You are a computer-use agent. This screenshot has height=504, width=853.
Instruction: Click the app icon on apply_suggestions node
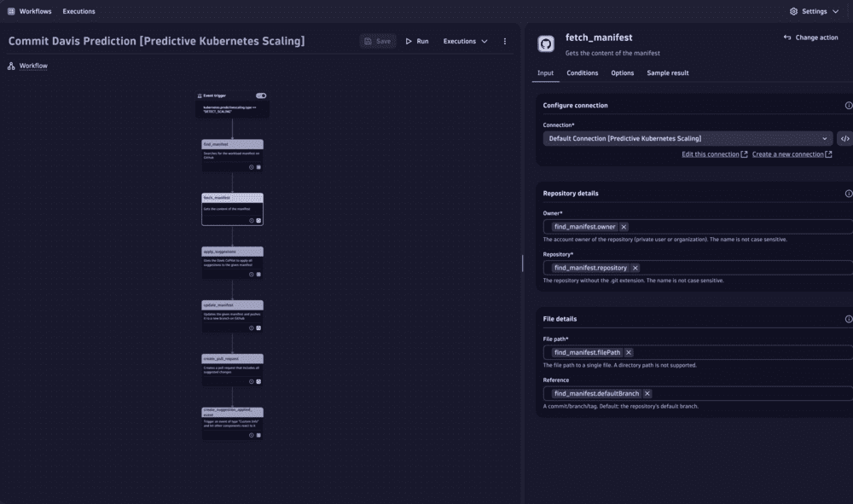[x=258, y=275]
